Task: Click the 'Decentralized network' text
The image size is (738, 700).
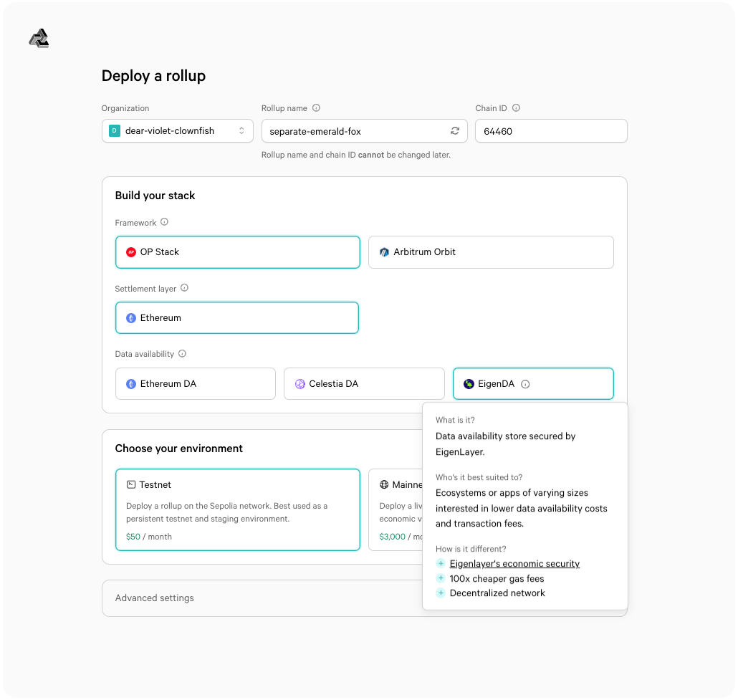Action: point(497,593)
